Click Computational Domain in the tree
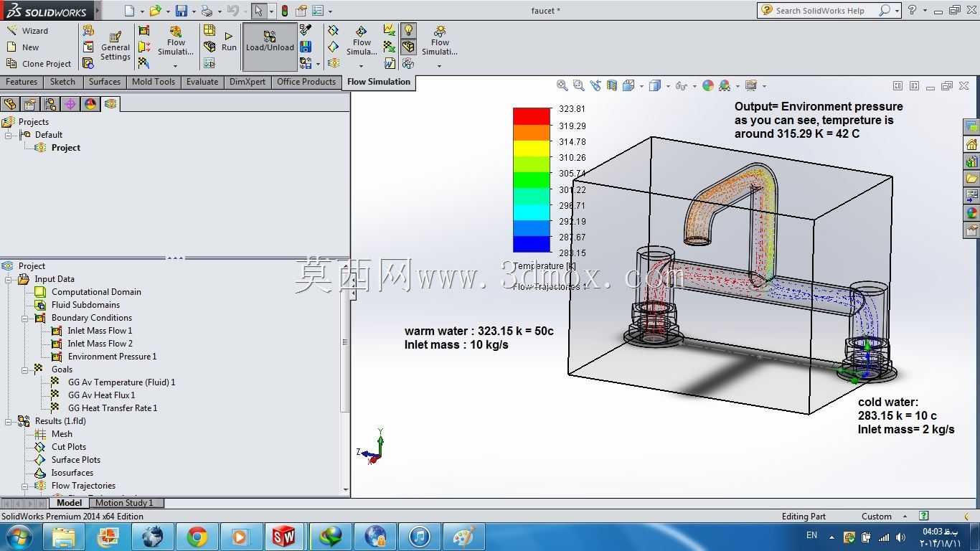 96,292
